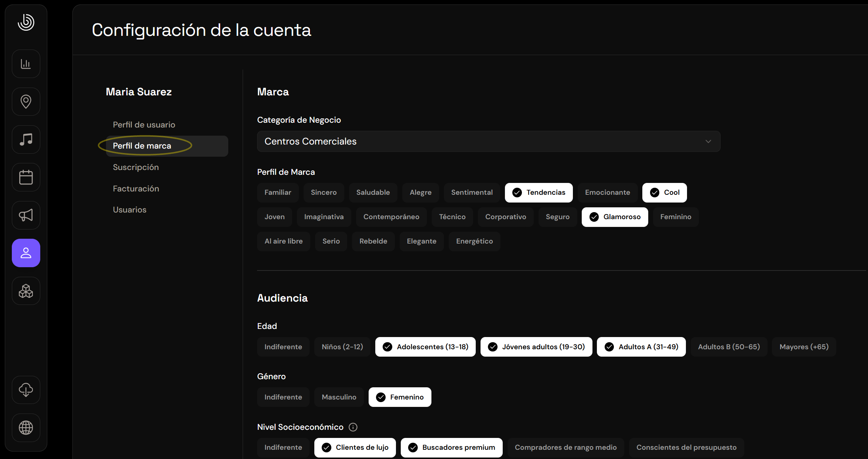
Task: Select Perfil de marca menu item
Action: [167, 146]
